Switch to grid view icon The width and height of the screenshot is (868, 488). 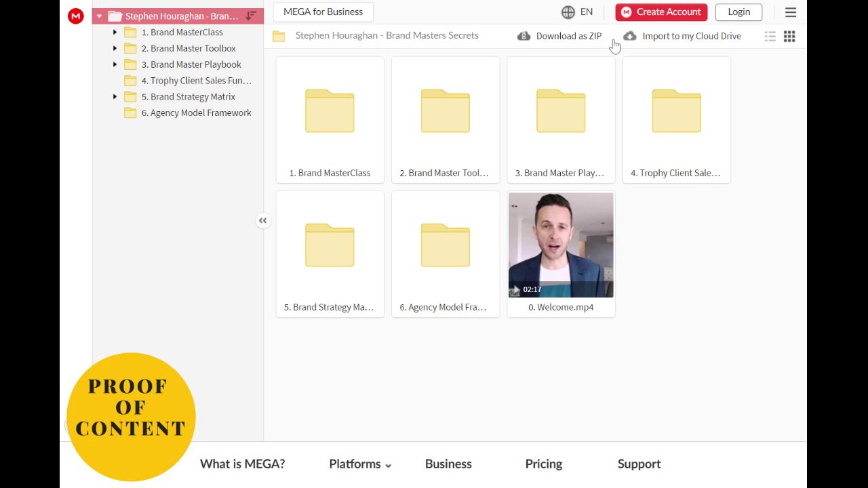789,37
